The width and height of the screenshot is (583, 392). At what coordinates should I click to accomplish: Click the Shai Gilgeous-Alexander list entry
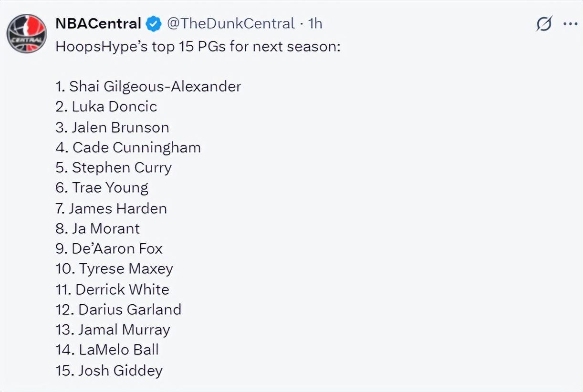point(148,86)
